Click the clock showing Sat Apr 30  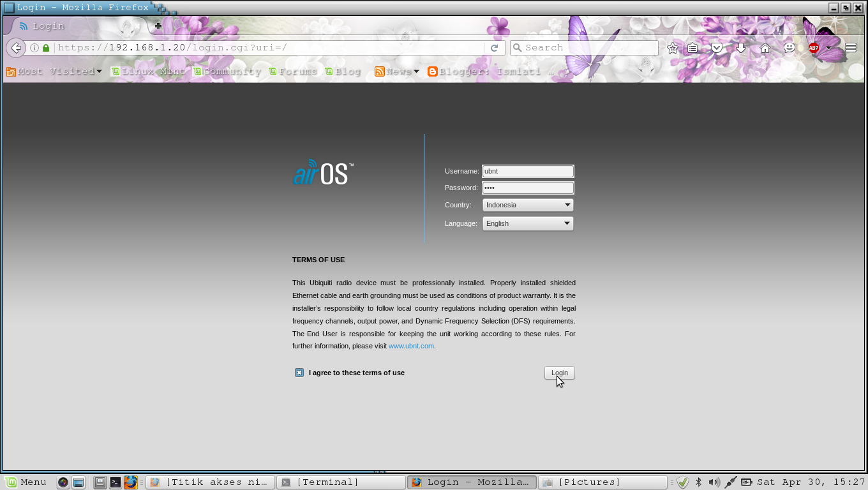(811, 482)
